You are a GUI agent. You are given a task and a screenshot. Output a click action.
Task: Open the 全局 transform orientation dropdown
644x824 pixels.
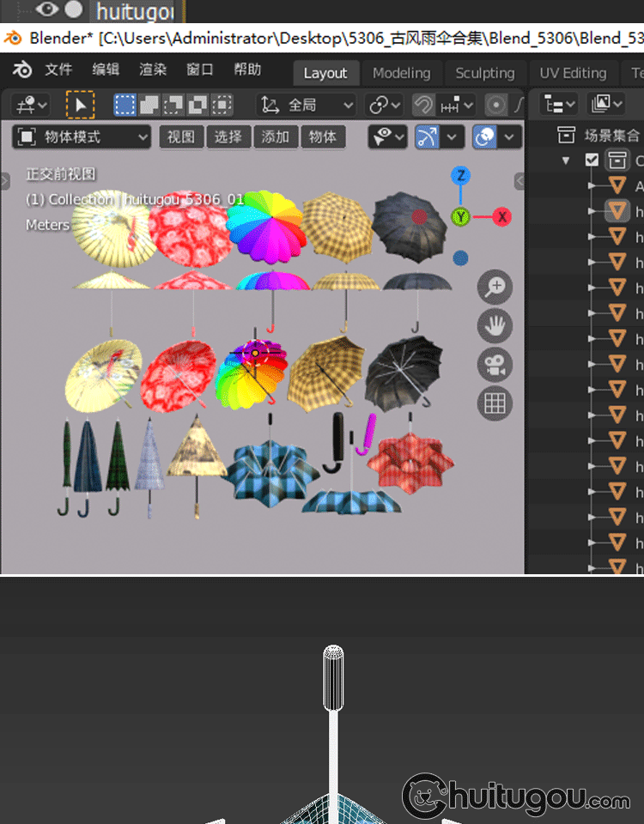(x=307, y=106)
